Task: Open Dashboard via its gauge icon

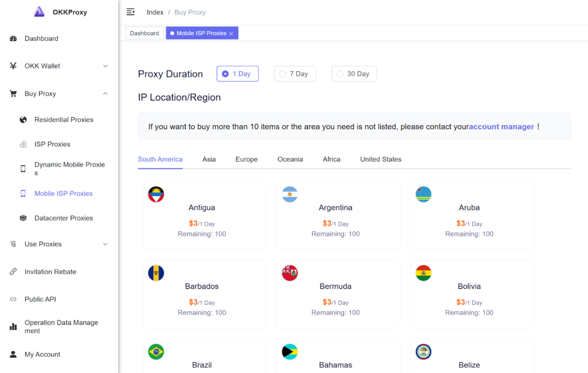Action: 13,38
